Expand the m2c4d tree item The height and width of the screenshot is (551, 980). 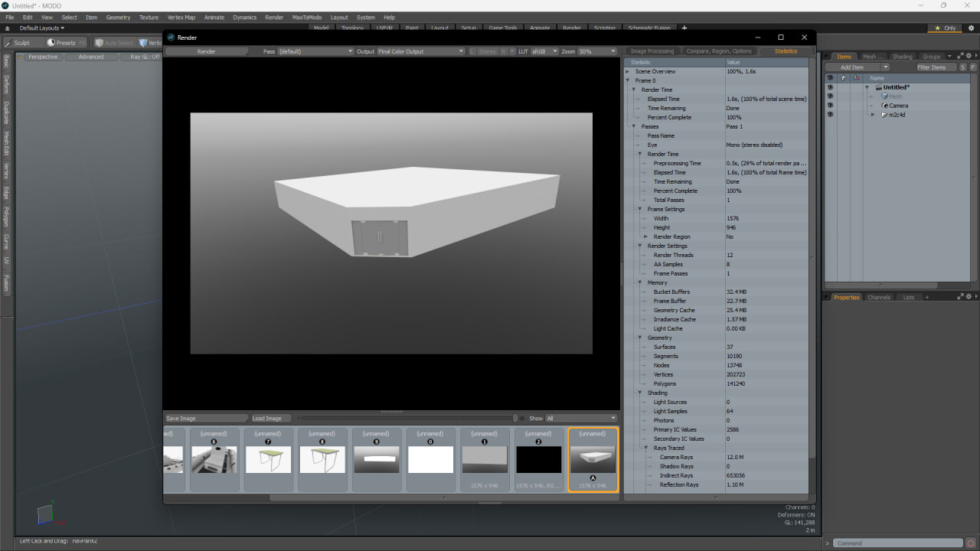click(x=873, y=115)
